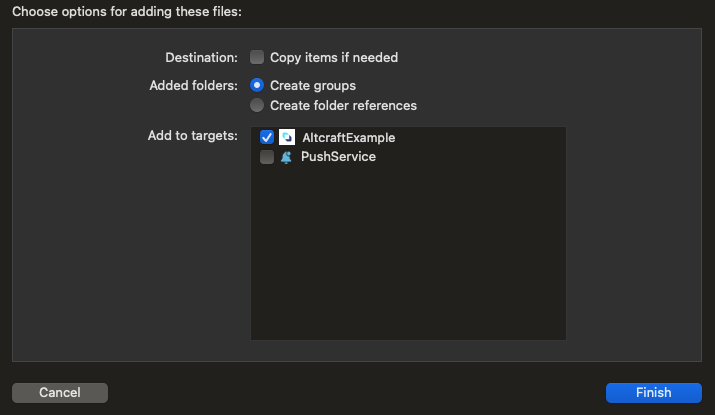Click the Create groups label text
This screenshot has height=415, width=715.
point(313,86)
